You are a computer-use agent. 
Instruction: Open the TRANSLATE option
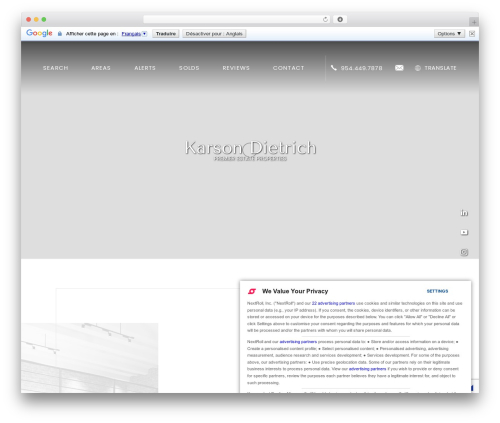click(x=440, y=68)
